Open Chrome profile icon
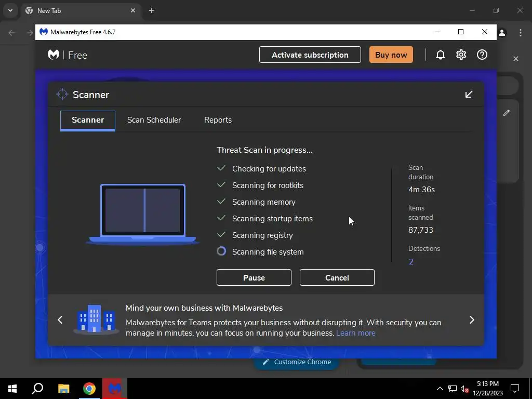Image resolution: width=532 pixels, height=399 pixels. tap(502, 33)
